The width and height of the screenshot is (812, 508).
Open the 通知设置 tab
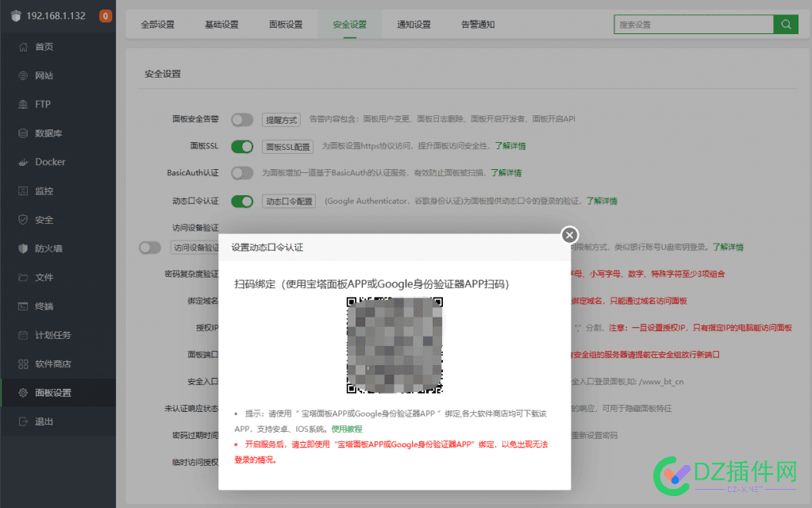(414, 25)
